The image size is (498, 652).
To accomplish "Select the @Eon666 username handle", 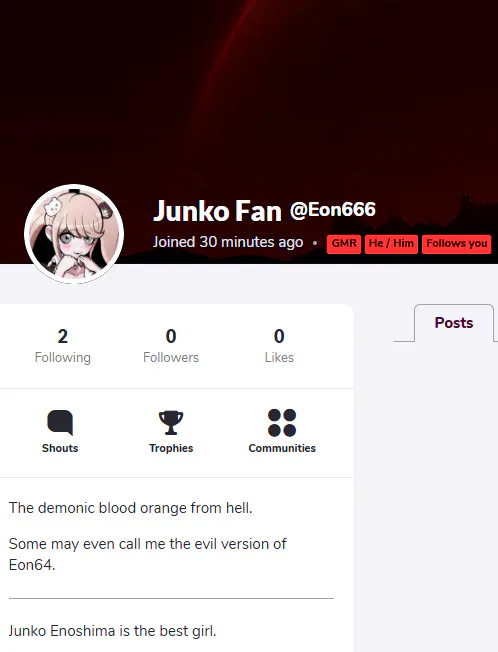I will [x=333, y=210].
